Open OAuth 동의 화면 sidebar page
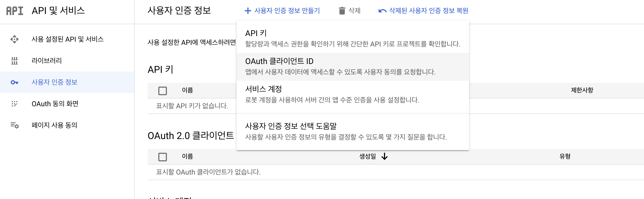Screen dimensions: 644x199 point(67,104)
